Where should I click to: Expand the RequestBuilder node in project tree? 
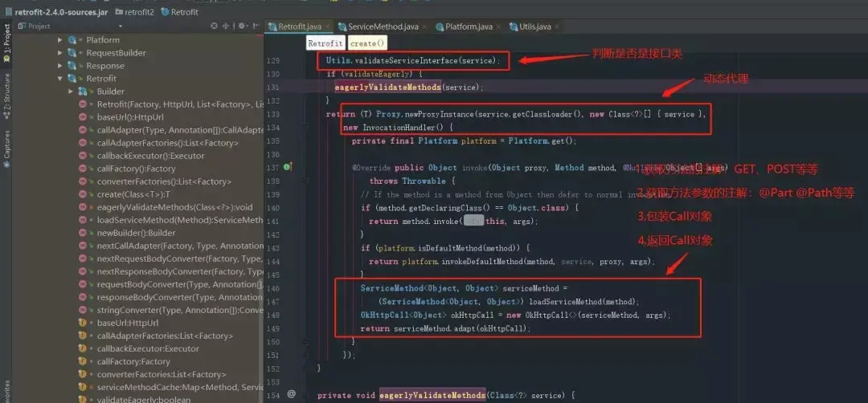(60, 52)
